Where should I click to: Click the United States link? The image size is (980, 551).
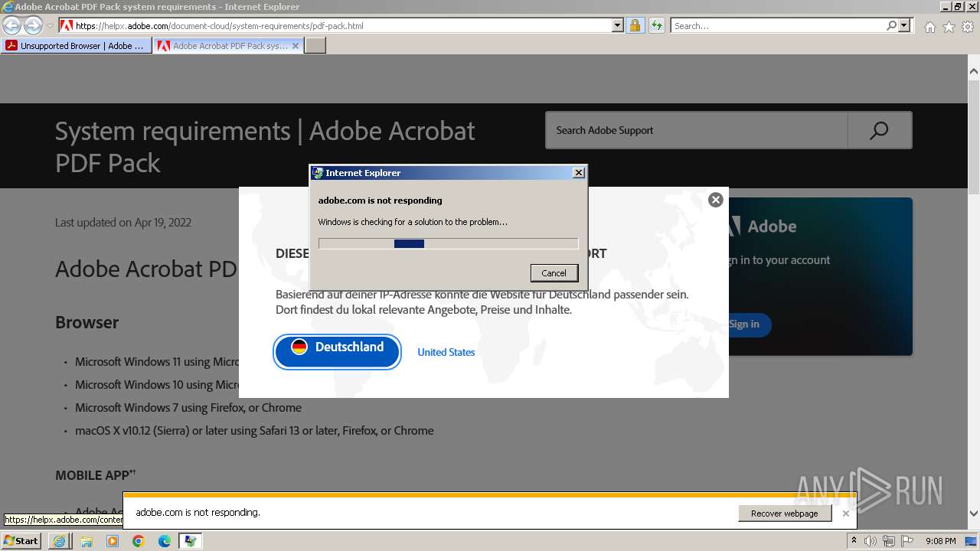click(446, 352)
